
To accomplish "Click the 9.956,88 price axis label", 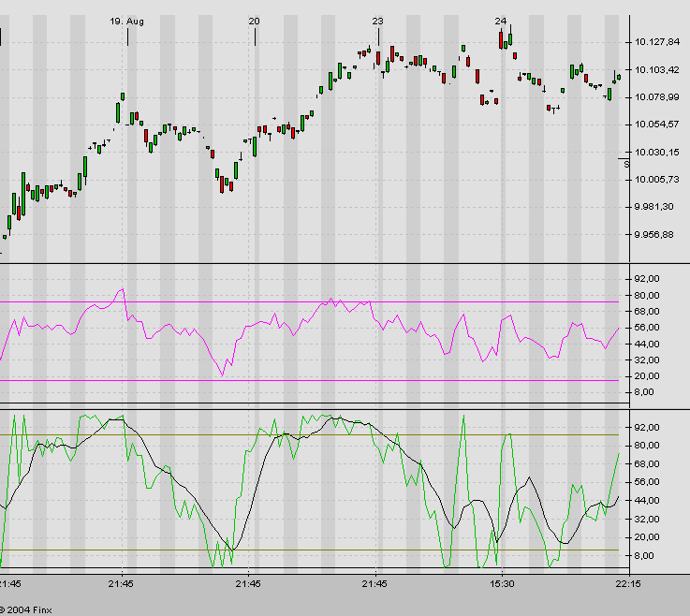I will point(654,235).
